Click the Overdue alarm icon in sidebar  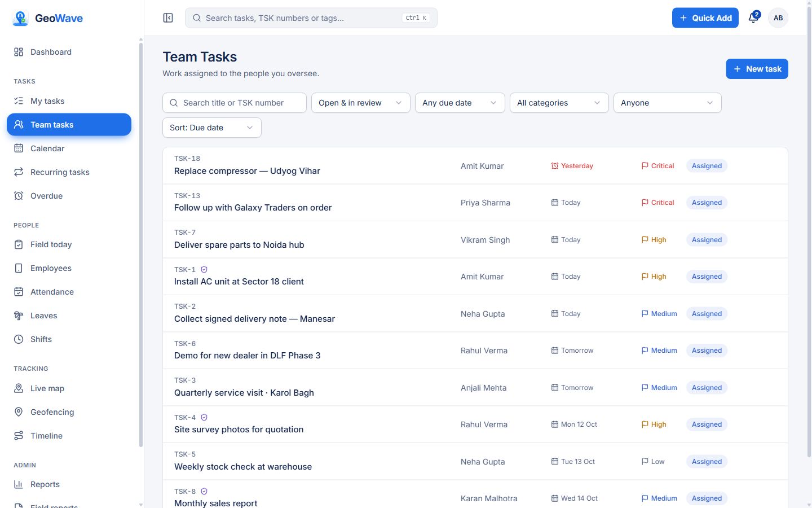tap(19, 196)
